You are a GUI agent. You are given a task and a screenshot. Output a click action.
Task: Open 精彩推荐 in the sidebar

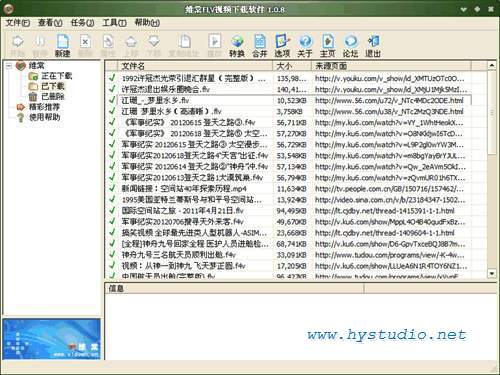[44, 107]
